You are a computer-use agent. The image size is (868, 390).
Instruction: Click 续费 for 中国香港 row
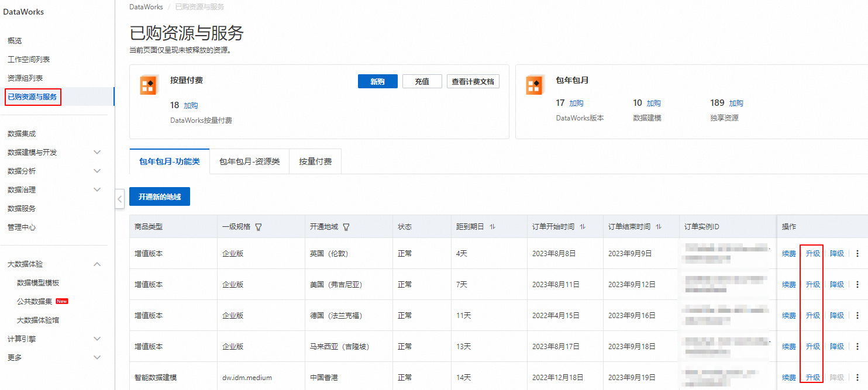tap(789, 377)
